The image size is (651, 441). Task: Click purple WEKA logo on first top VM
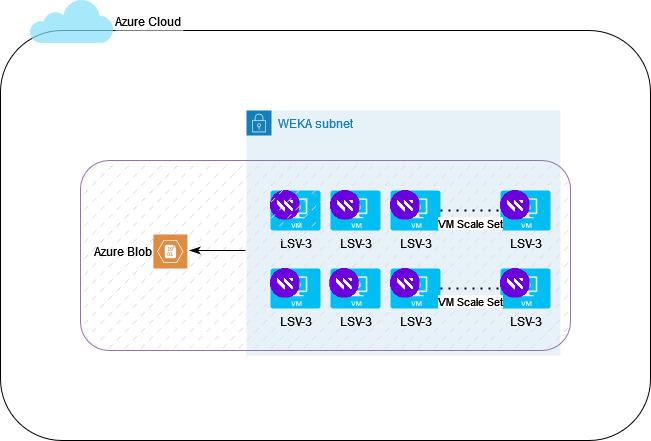[x=285, y=205]
